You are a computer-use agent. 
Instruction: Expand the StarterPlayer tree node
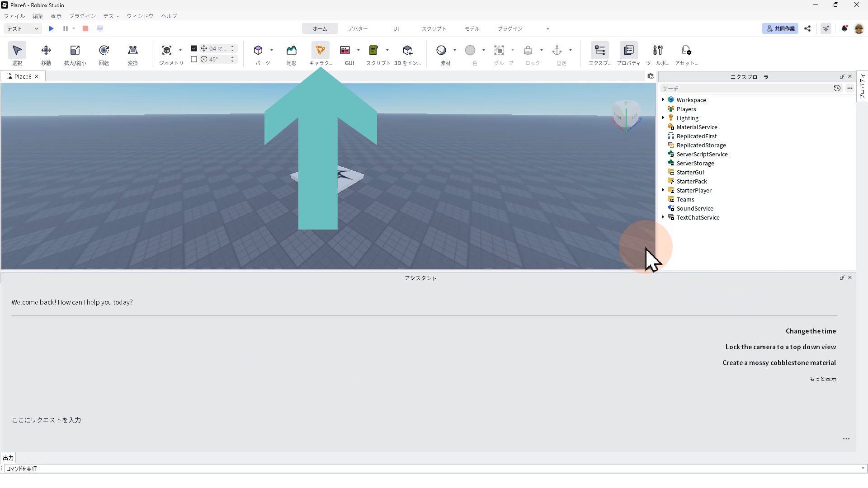coord(663,190)
